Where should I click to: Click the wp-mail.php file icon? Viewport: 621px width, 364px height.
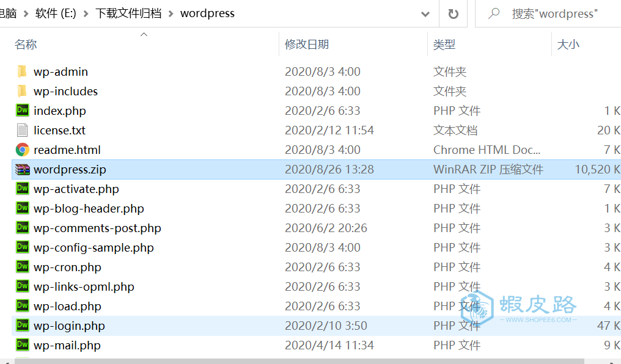(x=23, y=345)
